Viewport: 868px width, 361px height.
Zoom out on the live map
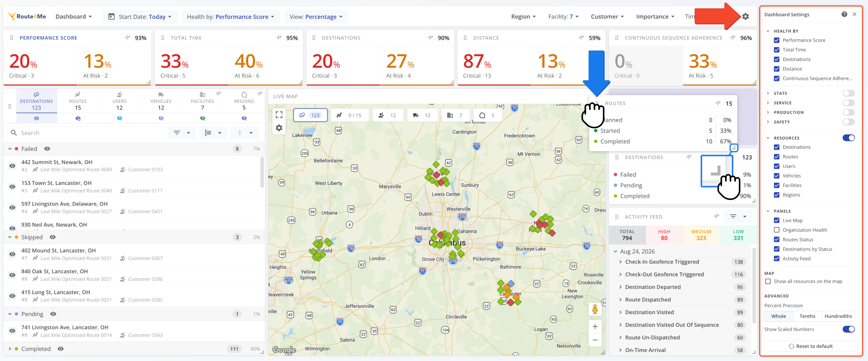[x=595, y=340]
